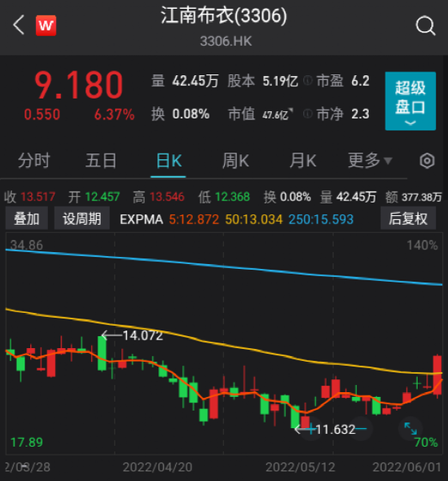This screenshot has width=448, height=481.
Task: Tap the date label 2022/05/12
Action: (301, 467)
